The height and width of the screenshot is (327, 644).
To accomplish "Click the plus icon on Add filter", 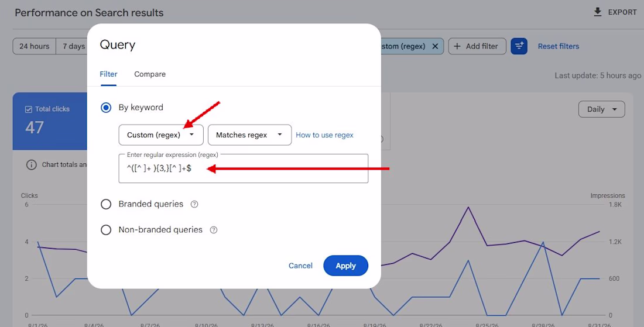I will (x=457, y=46).
